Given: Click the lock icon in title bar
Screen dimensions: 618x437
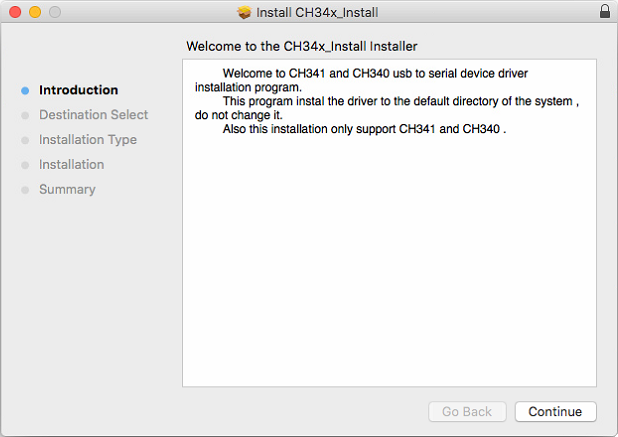Looking at the screenshot, I should coord(605,11).
